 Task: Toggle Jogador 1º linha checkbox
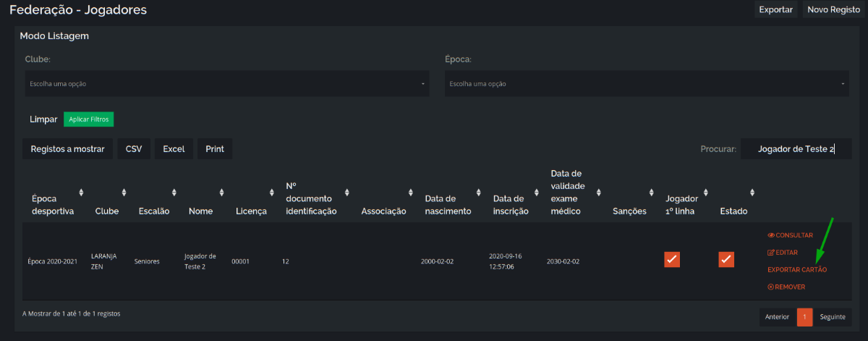pos(672,259)
